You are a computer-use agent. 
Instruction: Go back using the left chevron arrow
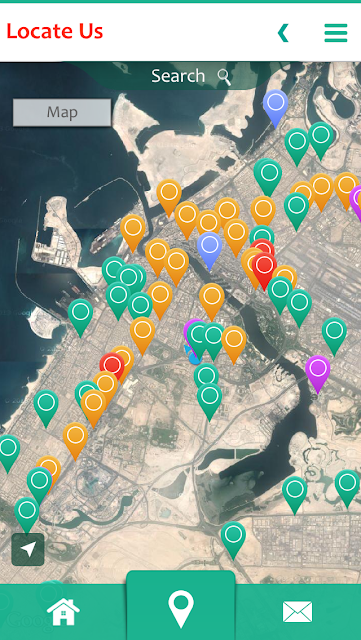(x=283, y=33)
